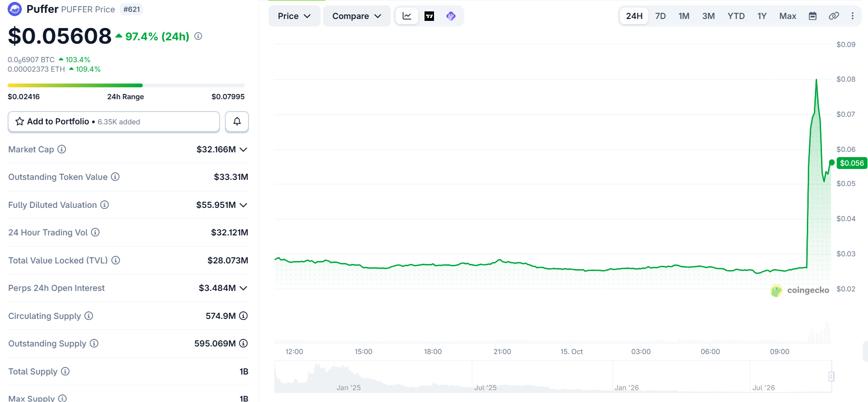Show the 1Y chart range
The height and width of the screenshot is (402, 868).
(762, 16)
